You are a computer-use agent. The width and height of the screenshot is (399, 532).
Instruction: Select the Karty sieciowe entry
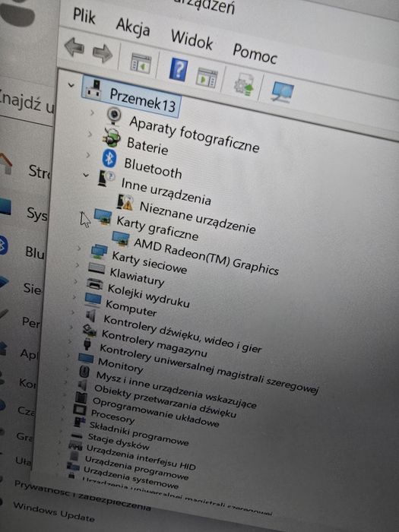click(x=149, y=262)
